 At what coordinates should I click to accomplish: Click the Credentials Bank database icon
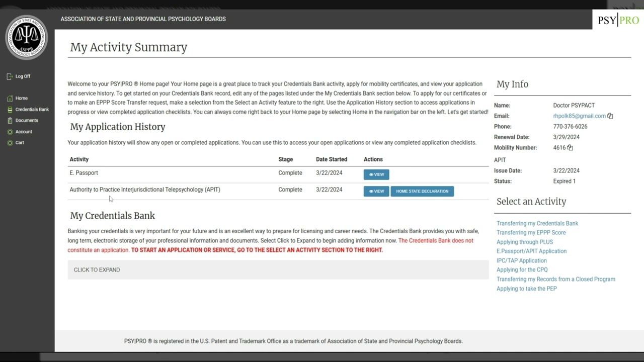pos(10,110)
